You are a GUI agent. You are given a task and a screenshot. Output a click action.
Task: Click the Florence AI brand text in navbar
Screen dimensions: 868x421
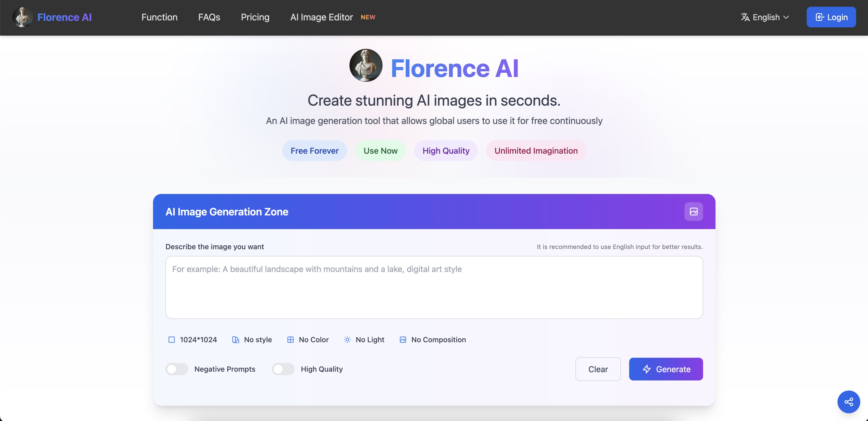coord(64,17)
